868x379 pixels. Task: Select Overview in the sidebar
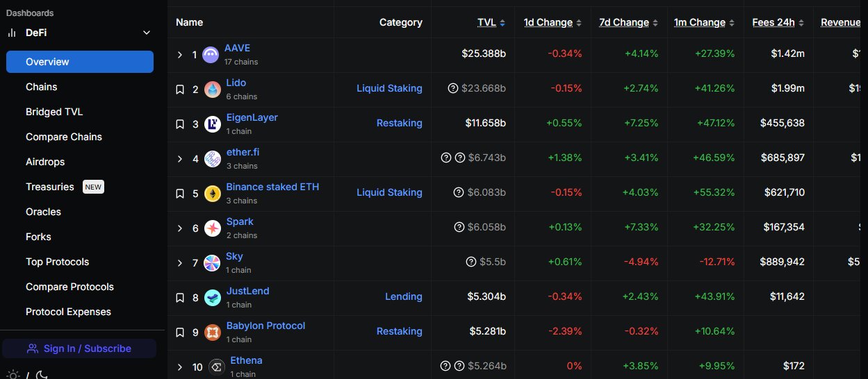80,62
